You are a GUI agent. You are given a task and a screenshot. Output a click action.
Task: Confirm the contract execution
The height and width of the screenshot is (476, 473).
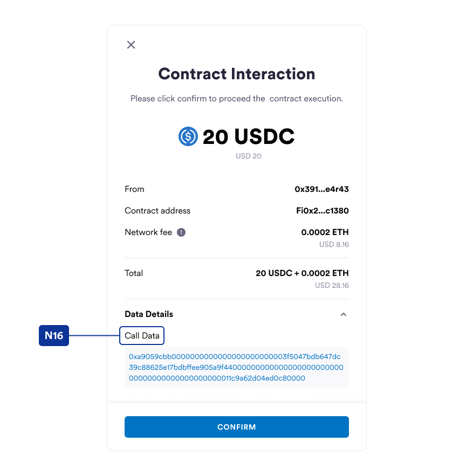(x=237, y=427)
